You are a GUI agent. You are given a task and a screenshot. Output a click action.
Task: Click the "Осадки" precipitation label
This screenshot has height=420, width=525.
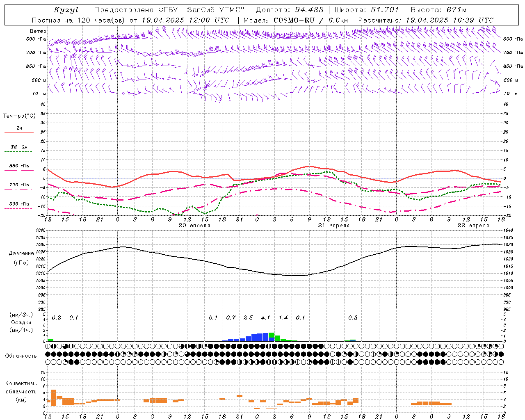(x=21, y=322)
